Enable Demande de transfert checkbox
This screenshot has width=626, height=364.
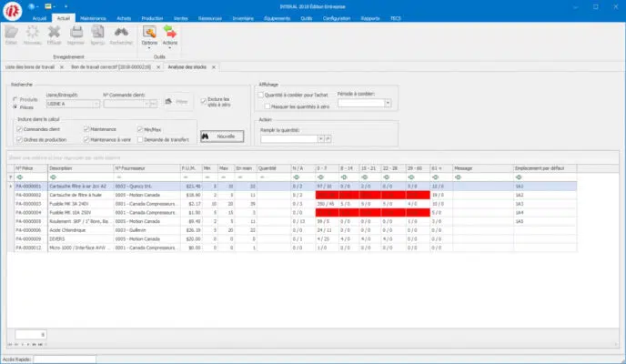(139, 139)
